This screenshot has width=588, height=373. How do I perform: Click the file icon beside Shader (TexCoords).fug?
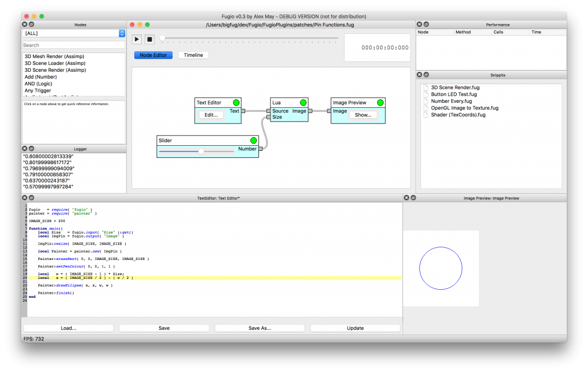pos(427,114)
